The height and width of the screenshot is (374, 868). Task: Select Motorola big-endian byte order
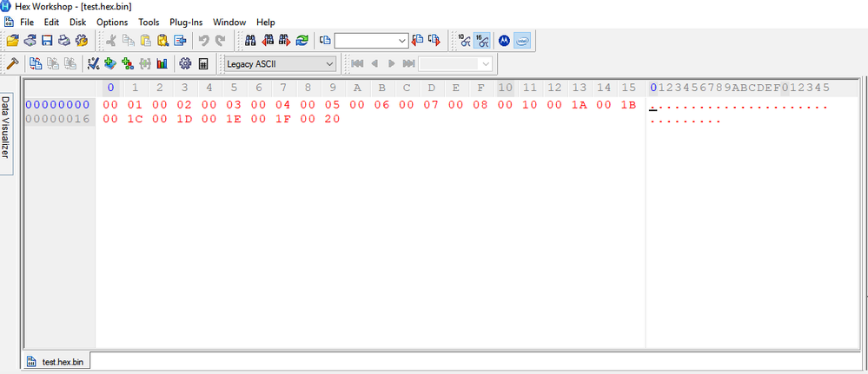(x=504, y=41)
